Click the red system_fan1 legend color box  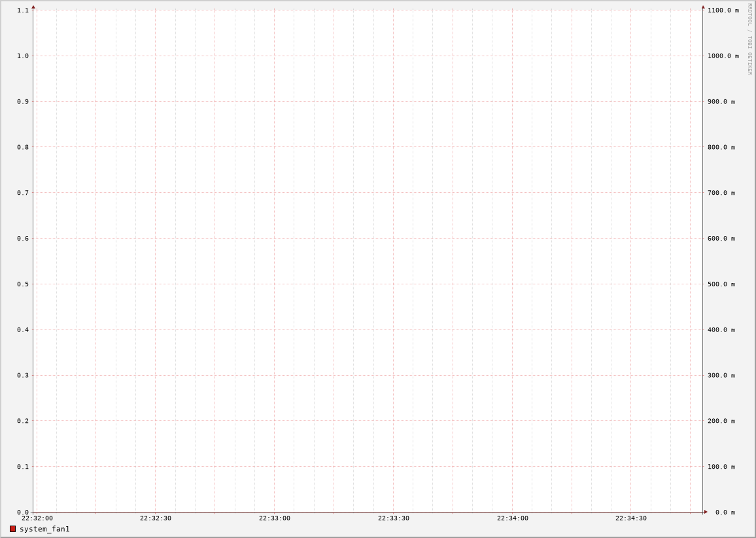tap(12, 529)
